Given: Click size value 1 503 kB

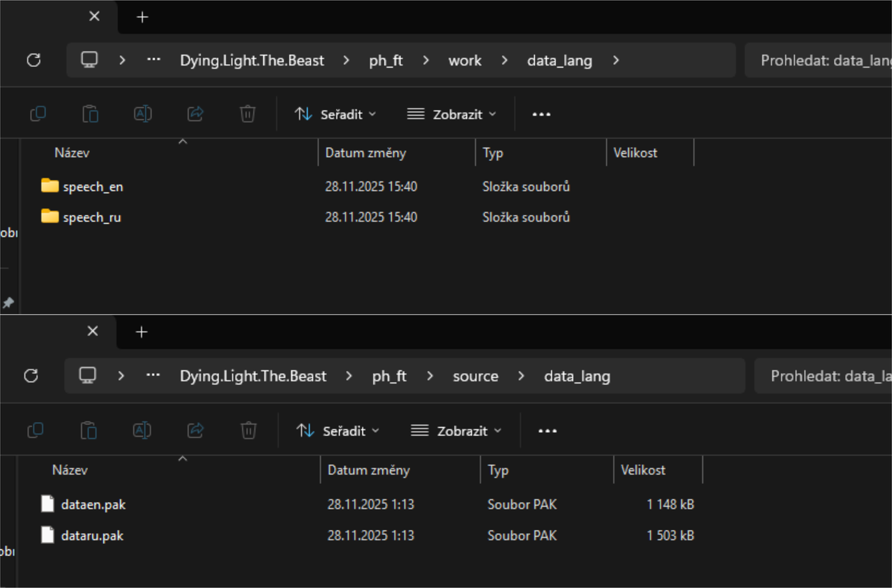Looking at the screenshot, I should point(670,536).
